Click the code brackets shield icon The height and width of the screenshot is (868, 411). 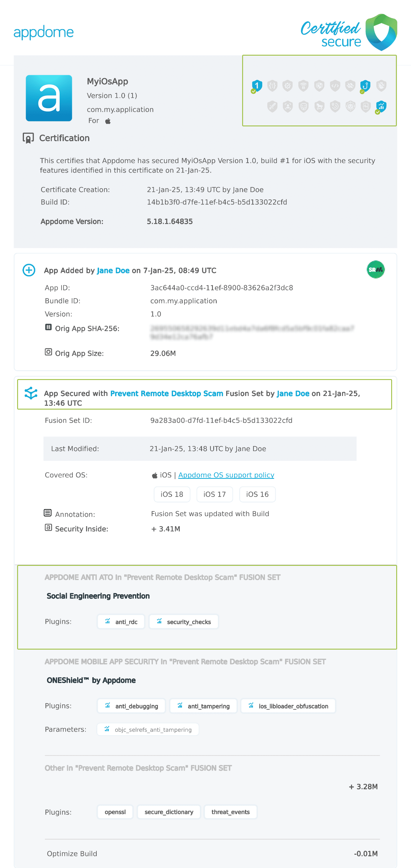[x=335, y=86]
